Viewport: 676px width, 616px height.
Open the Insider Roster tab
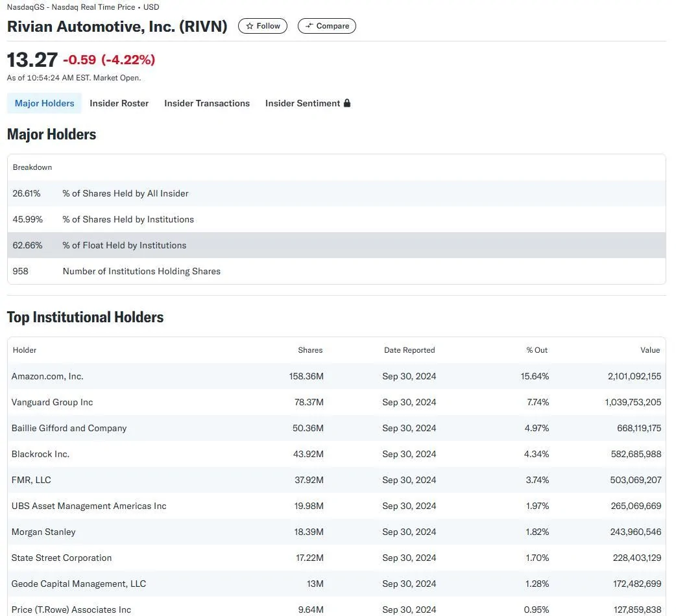(x=119, y=103)
